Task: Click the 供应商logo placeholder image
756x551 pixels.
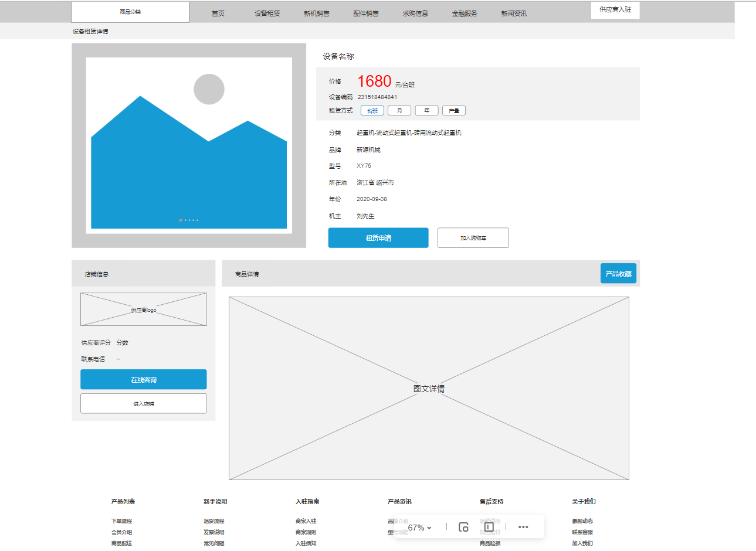Action: coord(144,309)
